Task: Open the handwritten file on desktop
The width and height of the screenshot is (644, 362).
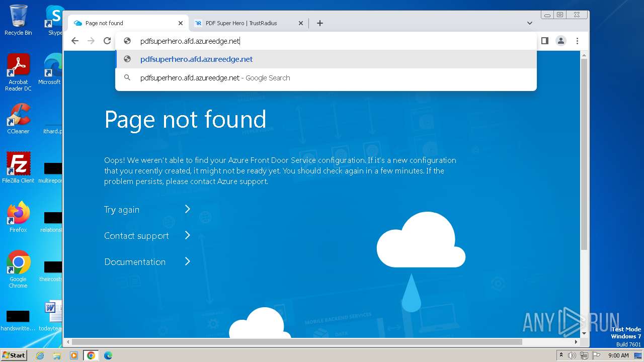Action: click(x=18, y=320)
